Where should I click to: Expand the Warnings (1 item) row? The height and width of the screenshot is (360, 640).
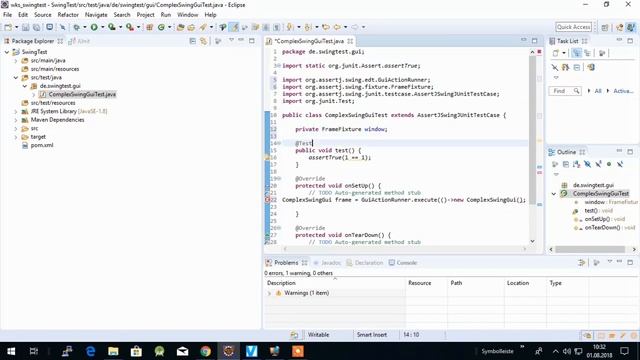click(269, 293)
